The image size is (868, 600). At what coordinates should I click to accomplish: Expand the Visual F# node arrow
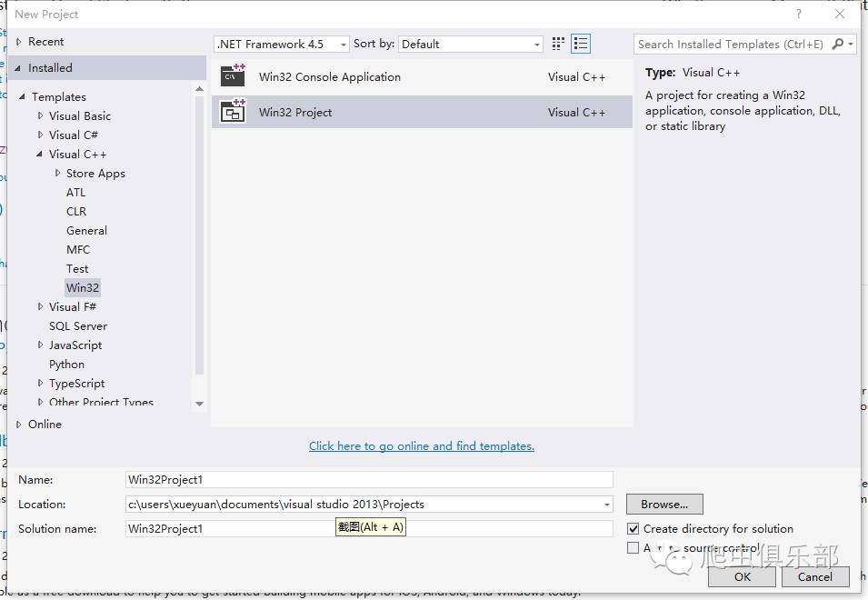tap(40, 306)
